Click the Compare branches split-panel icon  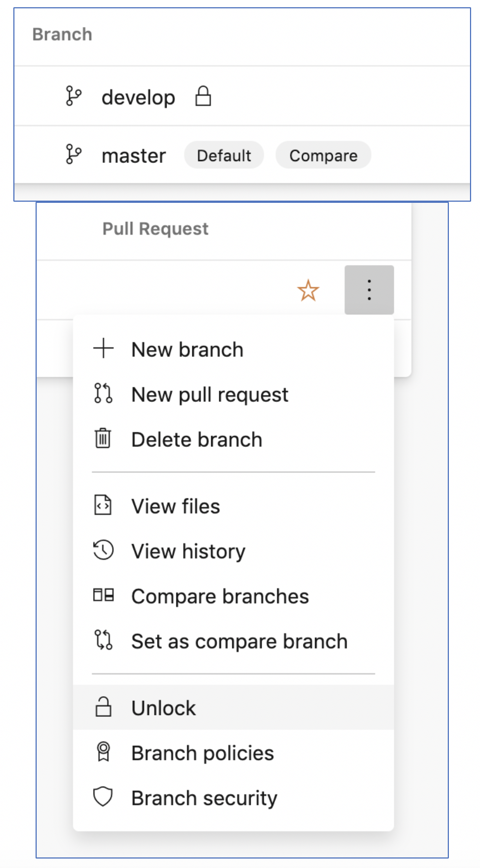(103, 596)
